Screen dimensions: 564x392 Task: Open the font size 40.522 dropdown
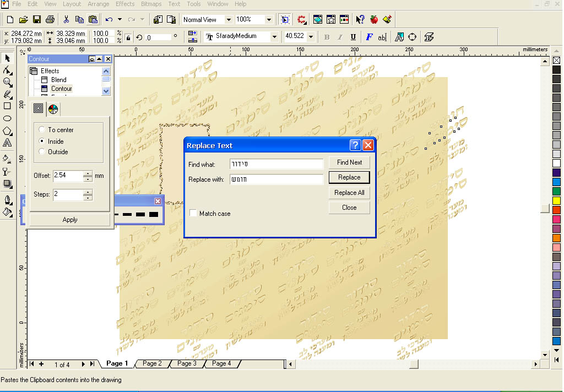[311, 37]
